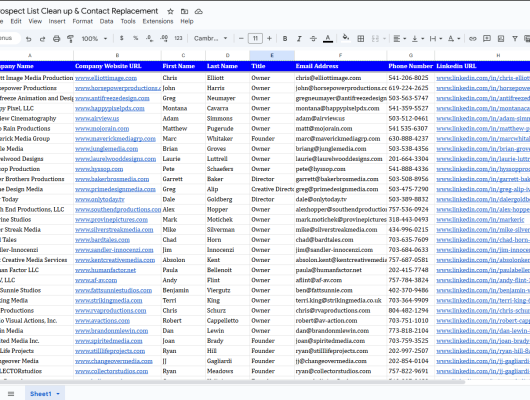Select column F header
This screenshot has width=530, height=400.
(340, 55)
